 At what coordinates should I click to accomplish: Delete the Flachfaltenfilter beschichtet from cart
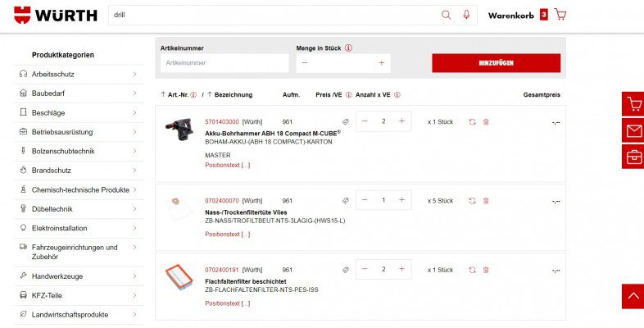pos(486,270)
